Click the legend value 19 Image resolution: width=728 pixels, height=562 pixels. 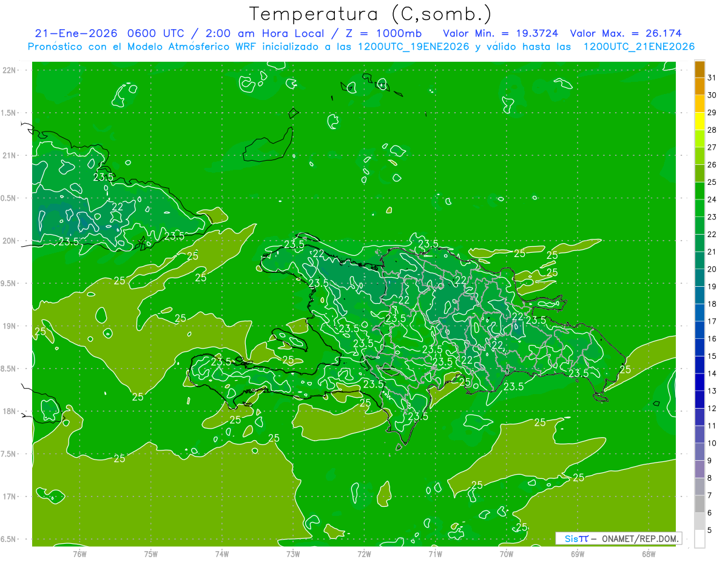coord(712,286)
